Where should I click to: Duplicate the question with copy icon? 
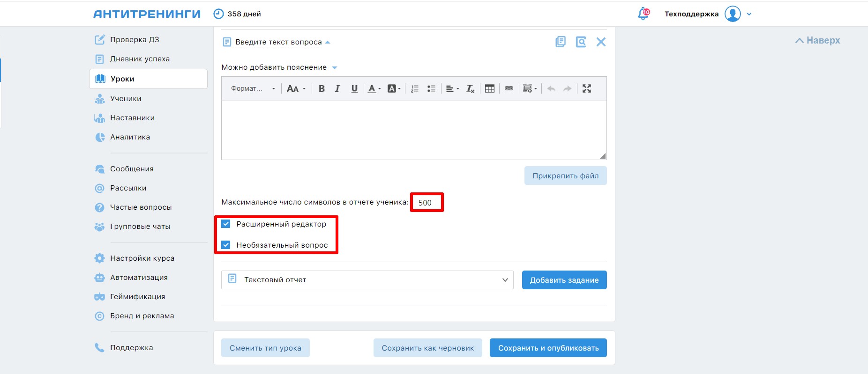tap(560, 42)
